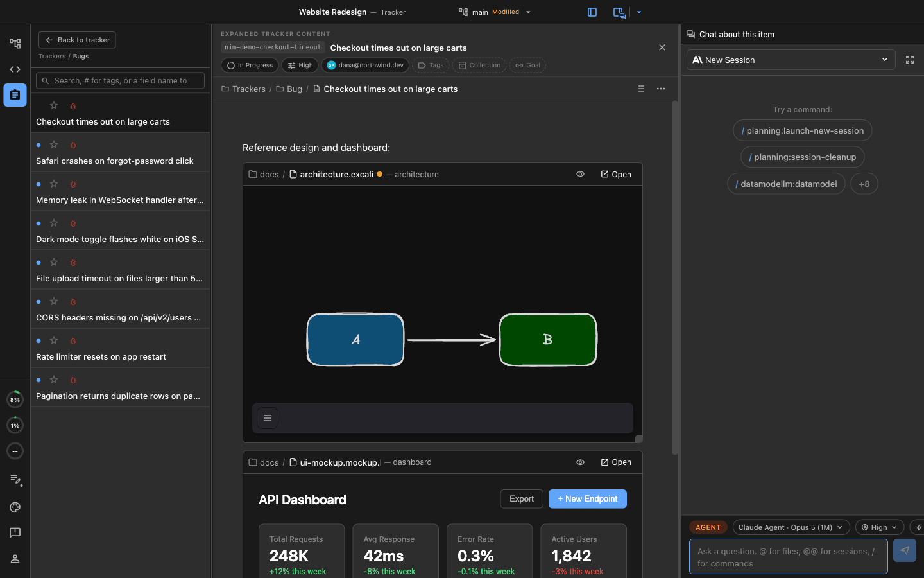Screen dimensions: 924x578
Task: Open the New Session dropdown
Action: 791,60
